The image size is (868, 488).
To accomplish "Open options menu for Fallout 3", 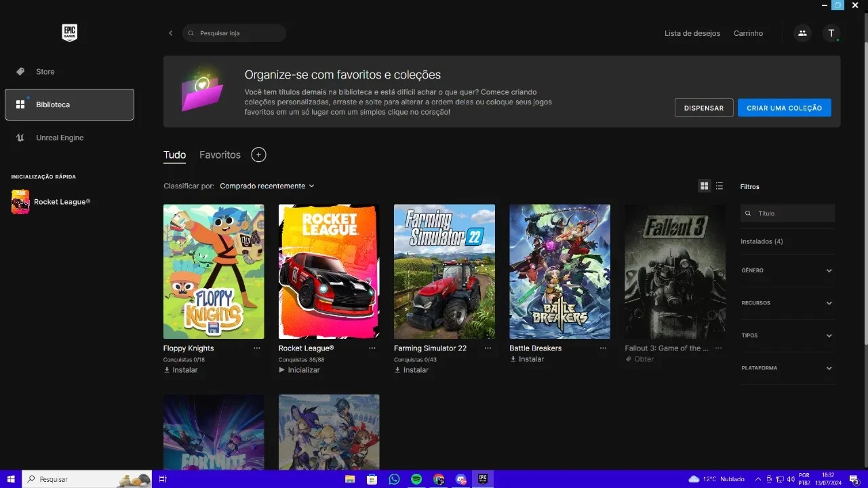I will pyautogui.click(x=718, y=348).
